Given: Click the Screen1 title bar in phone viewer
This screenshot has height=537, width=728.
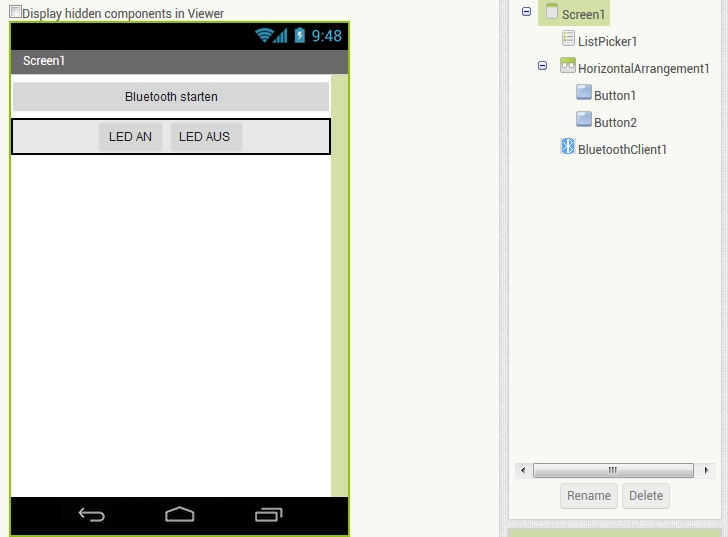Looking at the screenshot, I should point(179,61).
